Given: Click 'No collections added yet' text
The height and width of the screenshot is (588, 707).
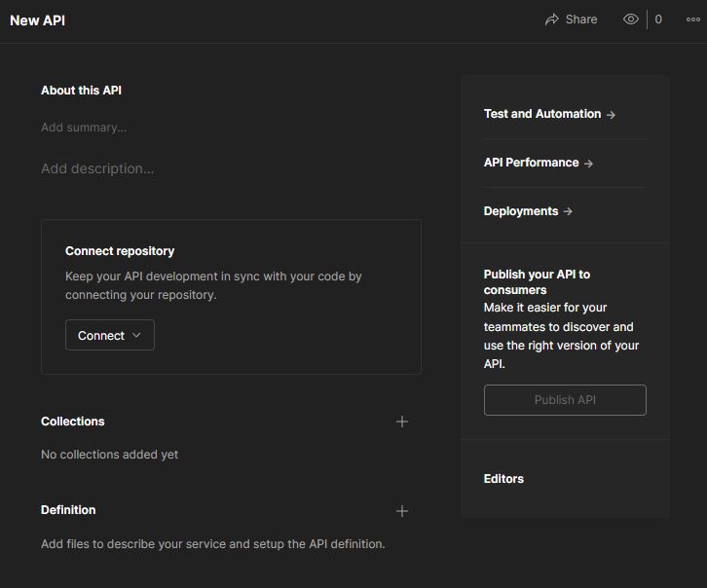Looking at the screenshot, I should [x=110, y=455].
